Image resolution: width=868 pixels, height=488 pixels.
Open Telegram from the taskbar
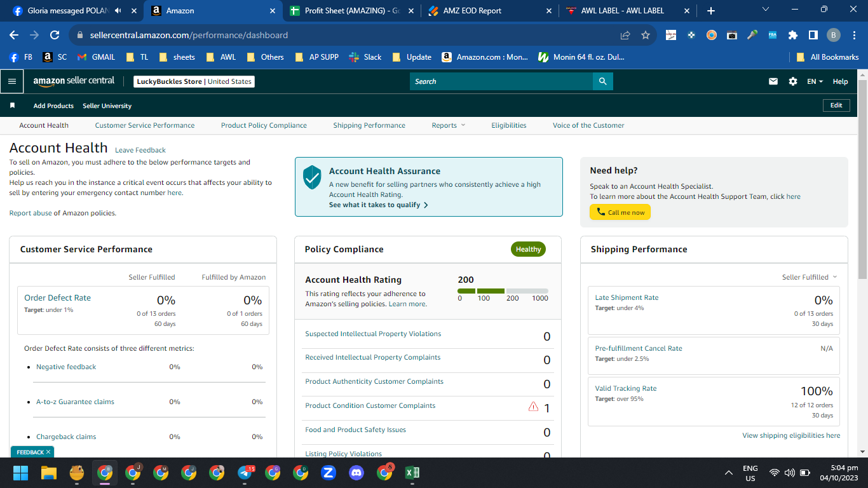245,473
